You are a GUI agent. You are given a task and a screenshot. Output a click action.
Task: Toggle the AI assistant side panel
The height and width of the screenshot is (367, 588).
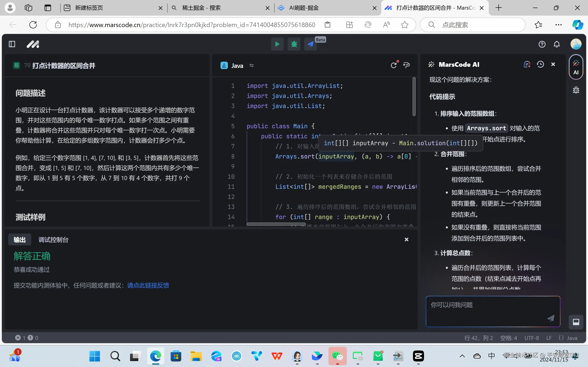pyautogui.click(x=576, y=67)
